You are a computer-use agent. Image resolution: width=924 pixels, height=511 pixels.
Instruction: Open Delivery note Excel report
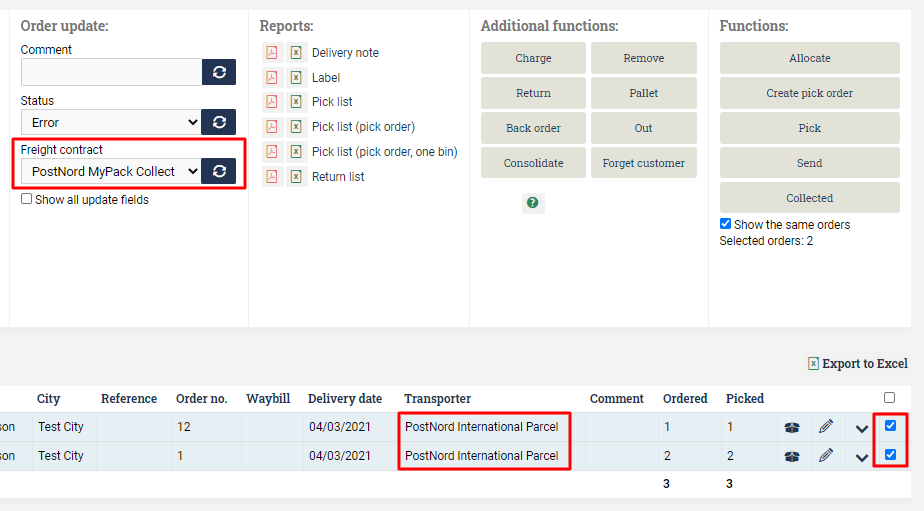tap(296, 52)
